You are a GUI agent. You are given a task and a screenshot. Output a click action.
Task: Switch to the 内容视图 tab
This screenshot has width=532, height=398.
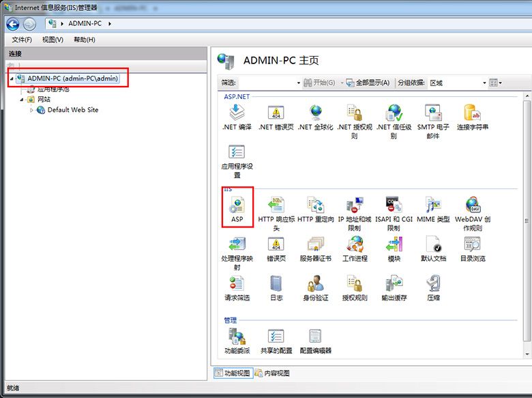tap(272, 373)
